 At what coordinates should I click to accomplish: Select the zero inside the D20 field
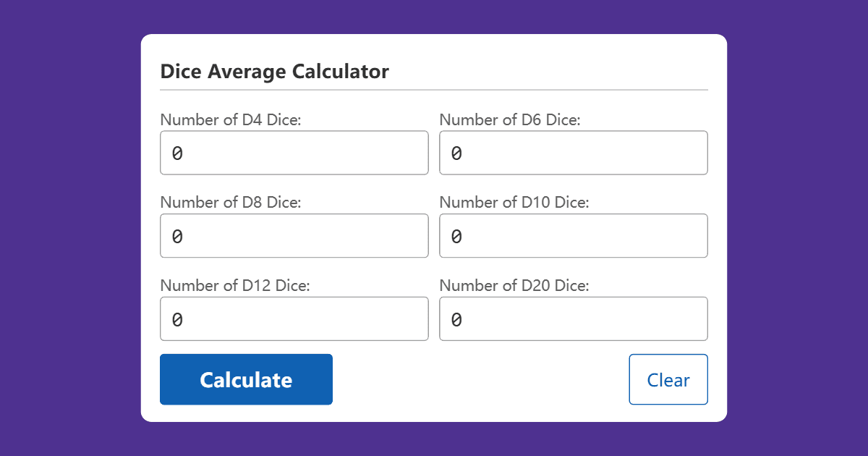456,318
